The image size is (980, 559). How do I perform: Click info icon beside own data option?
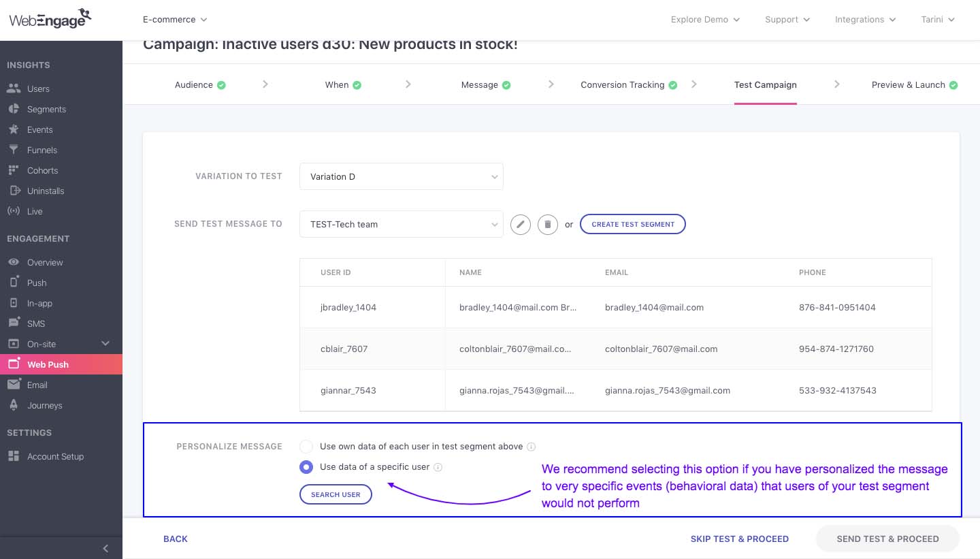click(532, 447)
